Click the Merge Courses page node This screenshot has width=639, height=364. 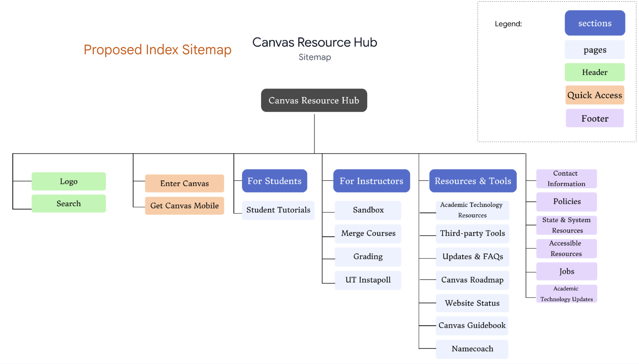click(368, 233)
